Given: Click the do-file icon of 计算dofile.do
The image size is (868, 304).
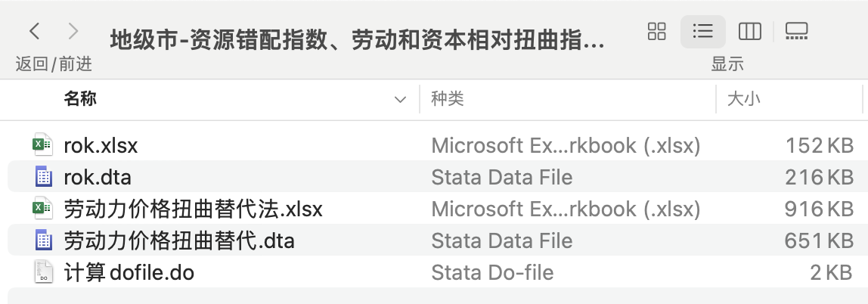Looking at the screenshot, I should pos(43,272).
